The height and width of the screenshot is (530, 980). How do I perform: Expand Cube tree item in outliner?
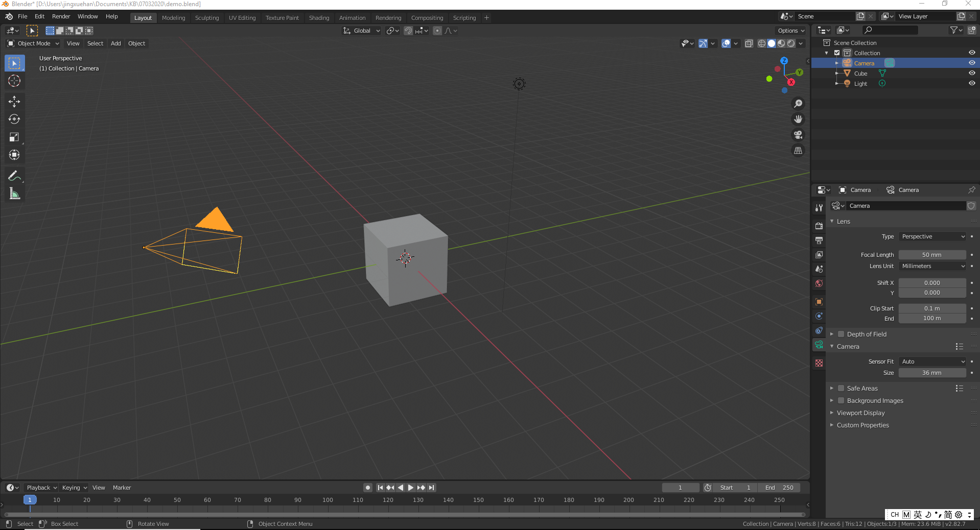[837, 73]
